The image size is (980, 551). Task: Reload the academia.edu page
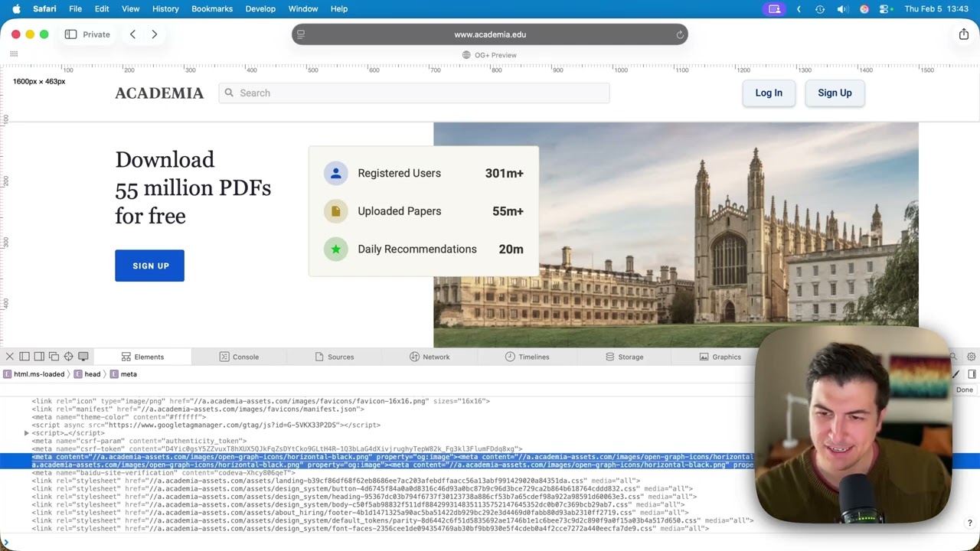(x=679, y=34)
